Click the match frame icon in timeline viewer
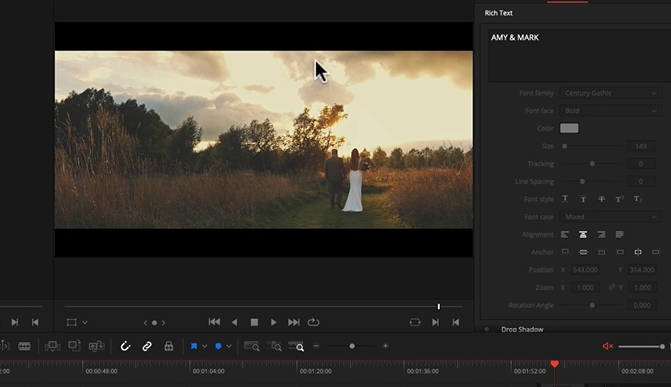The width and height of the screenshot is (671, 387). (415, 322)
